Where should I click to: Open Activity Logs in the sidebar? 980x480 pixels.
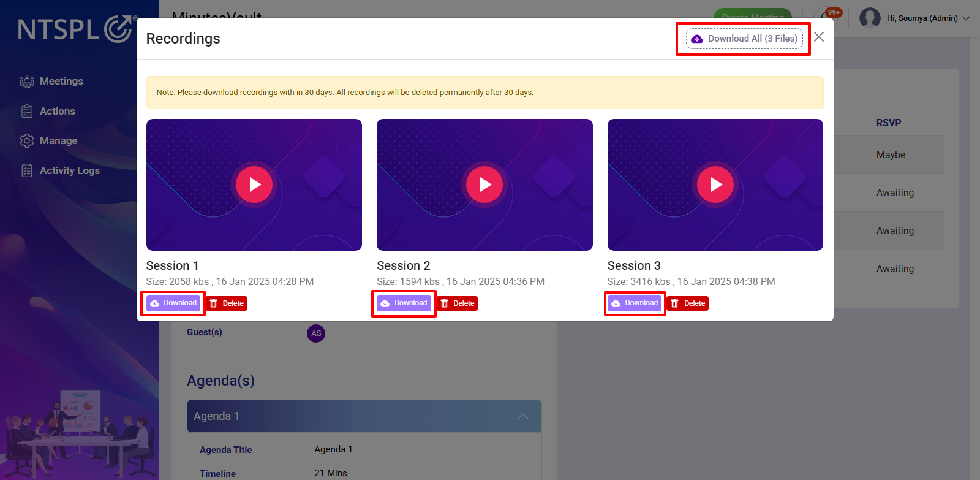[60, 171]
